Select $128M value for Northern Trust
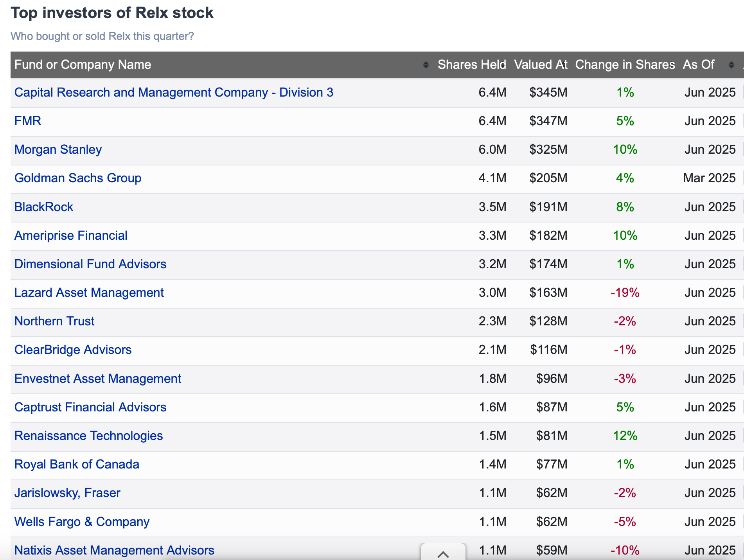The image size is (744, 560). [x=548, y=321]
